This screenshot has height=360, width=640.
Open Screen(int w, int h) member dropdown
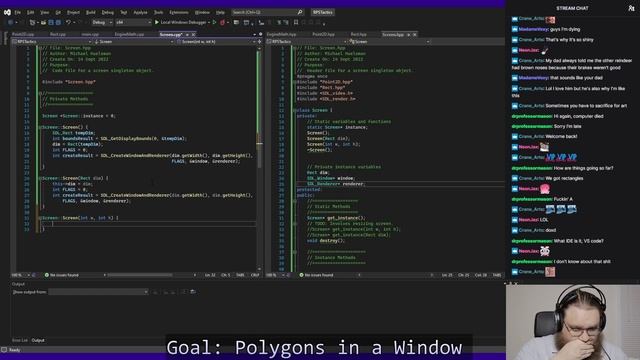[216, 42]
